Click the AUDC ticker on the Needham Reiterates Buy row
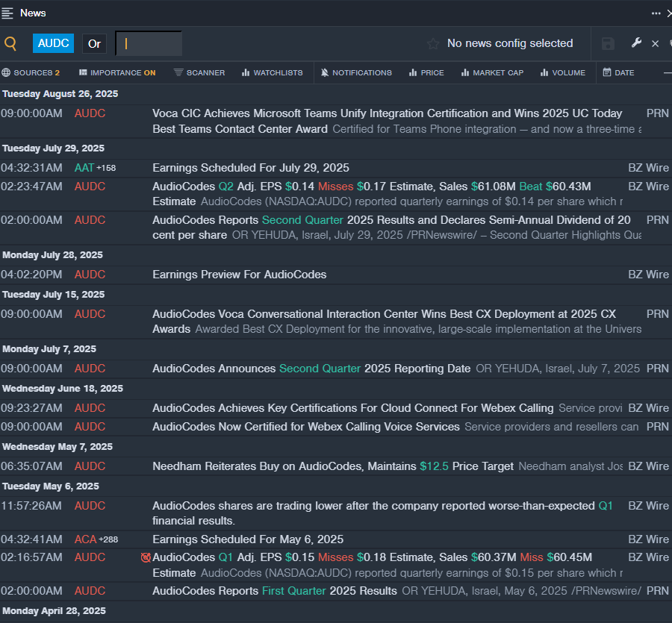 point(90,466)
